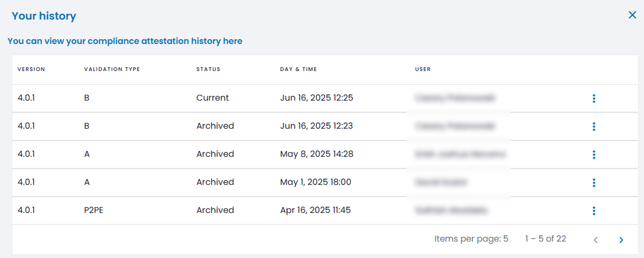Click Items per page selector
The width and height of the screenshot is (644, 258).
pos(471,239)
